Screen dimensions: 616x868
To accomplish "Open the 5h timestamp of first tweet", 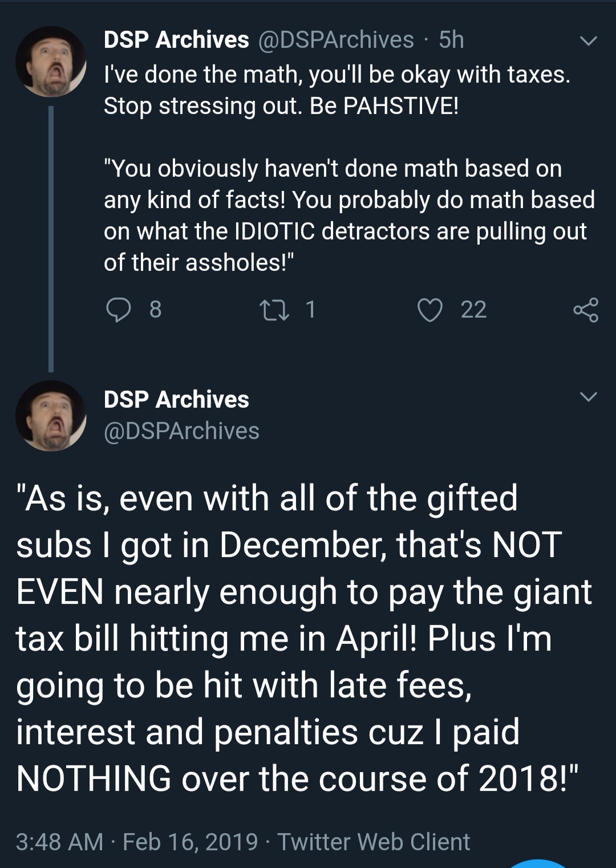I will 451,40.
